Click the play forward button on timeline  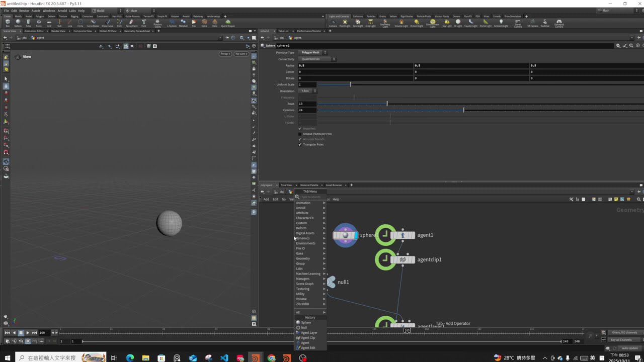point(28,332)
